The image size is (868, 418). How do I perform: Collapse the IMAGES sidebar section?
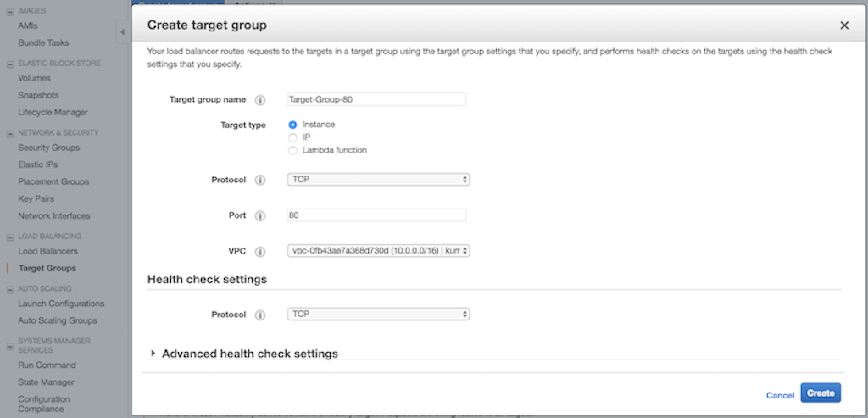tap(10, 11)
